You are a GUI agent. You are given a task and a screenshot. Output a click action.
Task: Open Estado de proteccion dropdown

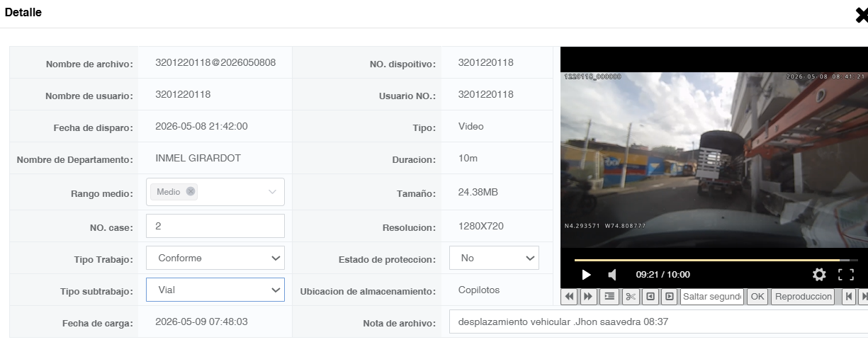pyautogui.click(x=494, y=258)
